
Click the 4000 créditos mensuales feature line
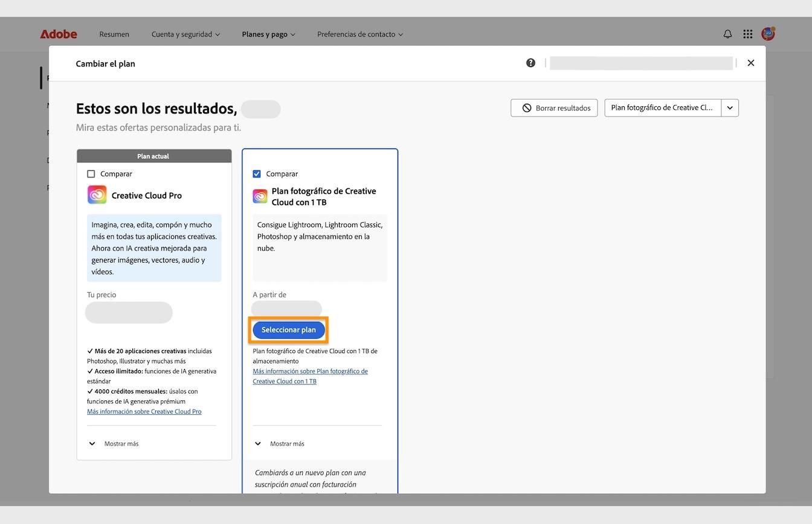pyautogui.click(x=143, y=397)
